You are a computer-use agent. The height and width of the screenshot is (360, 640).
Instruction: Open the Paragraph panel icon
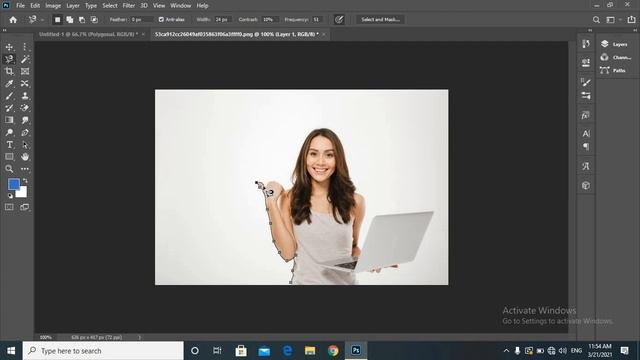click(586, 147)
